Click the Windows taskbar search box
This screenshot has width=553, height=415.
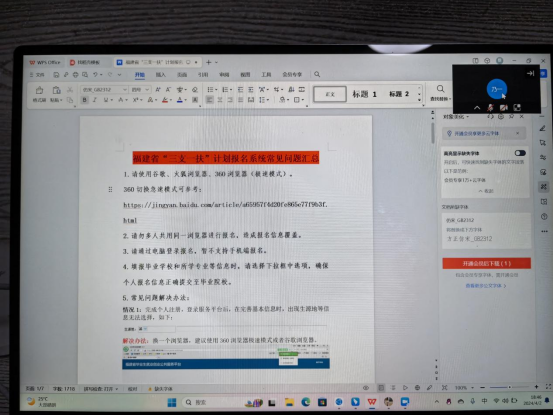pos(212,402)
